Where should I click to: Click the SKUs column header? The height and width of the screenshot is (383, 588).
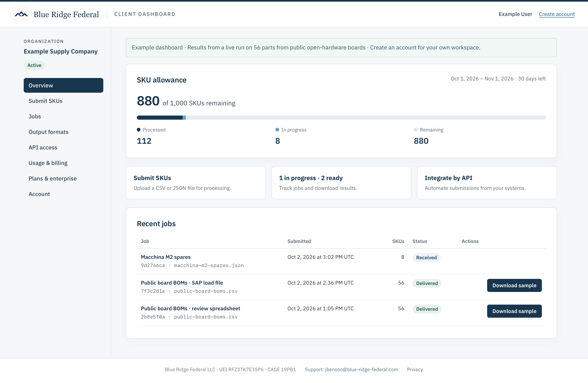click(x=398, y=241)
